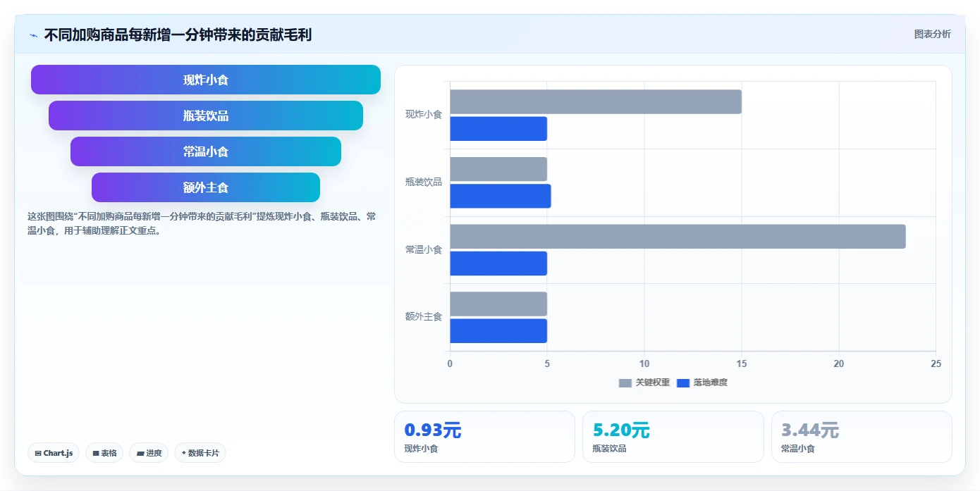Toggle the 关键权重 legend entry
This screenshot has width=980, height=491.
644,383
